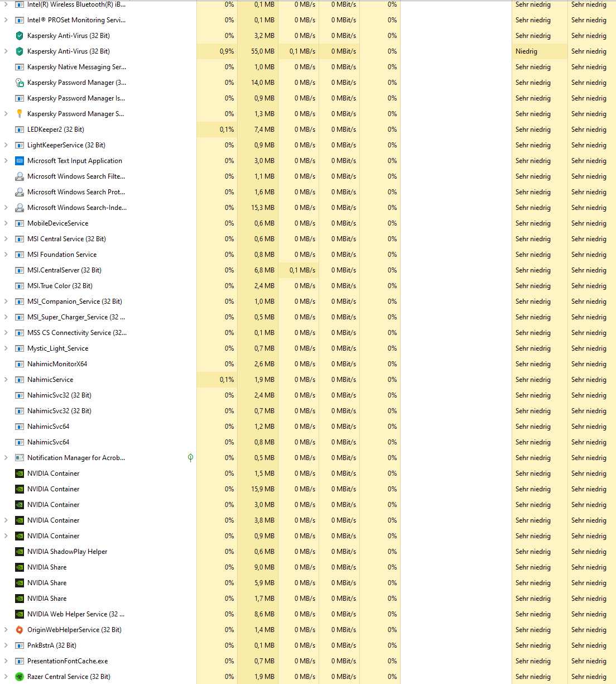Click the keyboard icon of Microsoft Text Input Application
Viewport: 616px width, 684px height.
(x=20, y=161)
